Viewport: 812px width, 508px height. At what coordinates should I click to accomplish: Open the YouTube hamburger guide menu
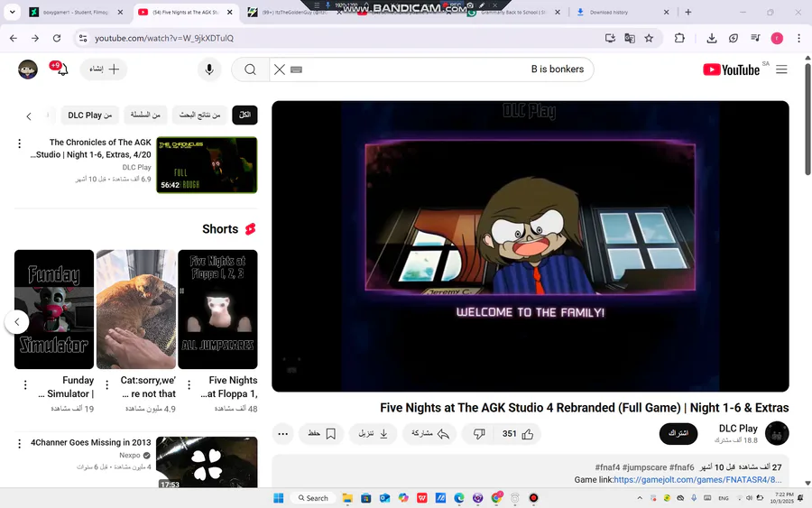(781, 69)
